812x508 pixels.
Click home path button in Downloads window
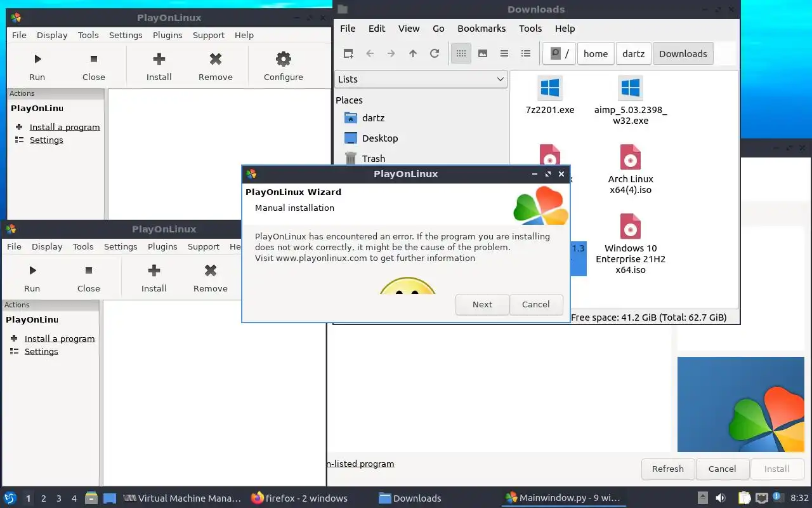[596, 54]
